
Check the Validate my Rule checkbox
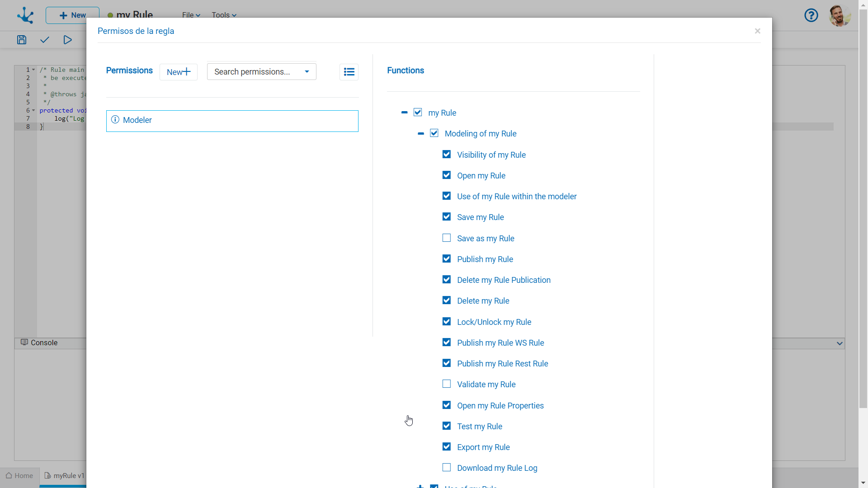pyautogui.click(x=446, y=384)
